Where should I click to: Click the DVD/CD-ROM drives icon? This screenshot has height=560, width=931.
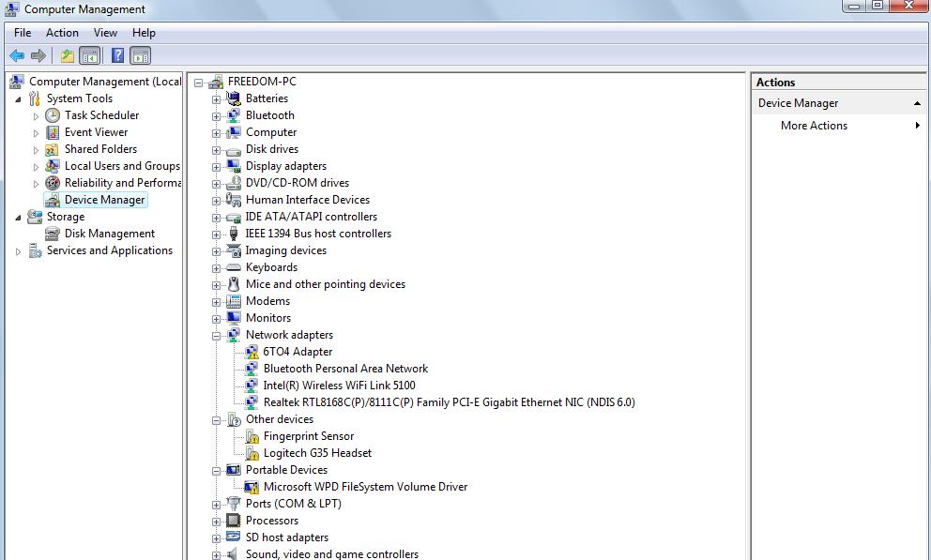click(234, 183)
